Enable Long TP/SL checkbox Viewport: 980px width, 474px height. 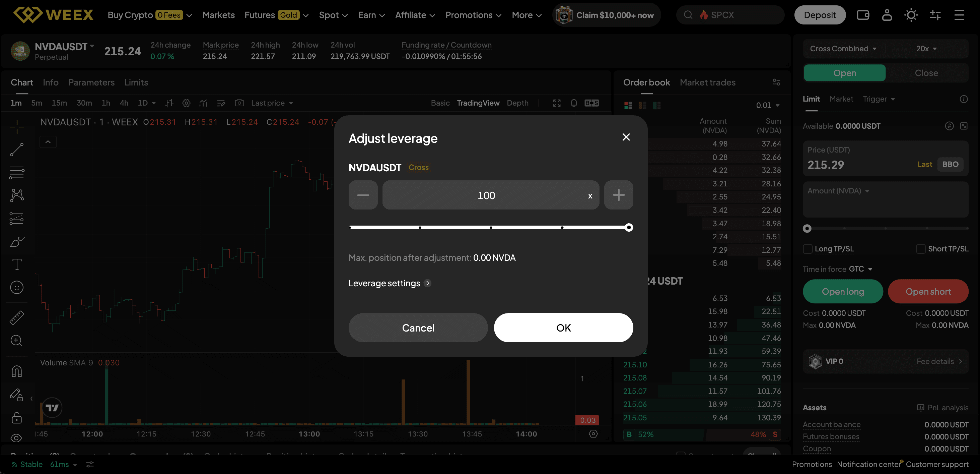click(808, 249)
